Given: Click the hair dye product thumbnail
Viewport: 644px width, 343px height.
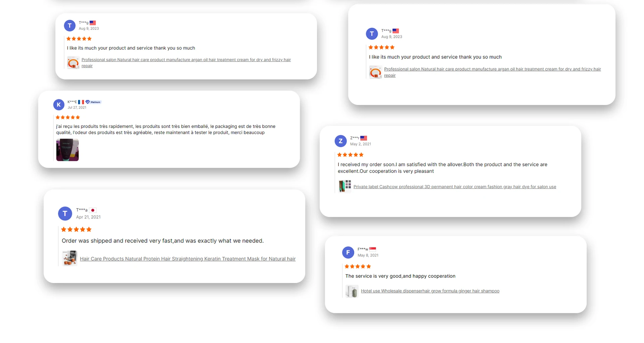Looking at the screenshot, I should pos(345,186).
